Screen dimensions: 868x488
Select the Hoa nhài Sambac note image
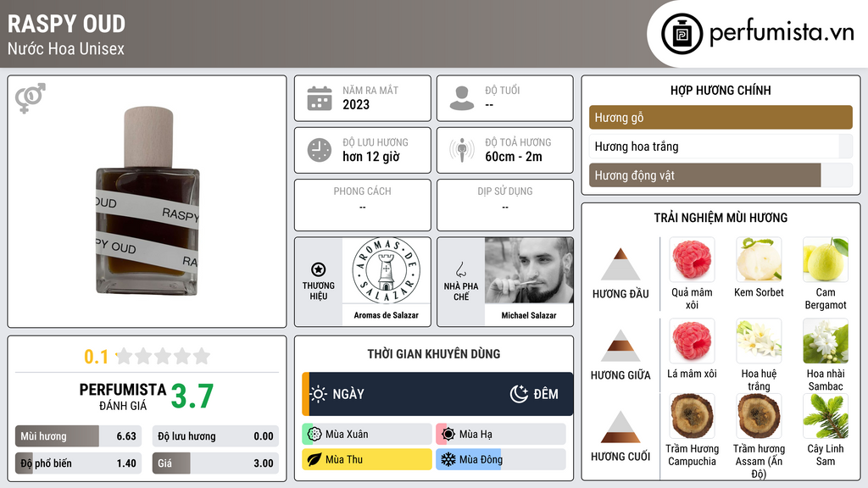pos(826,341)
